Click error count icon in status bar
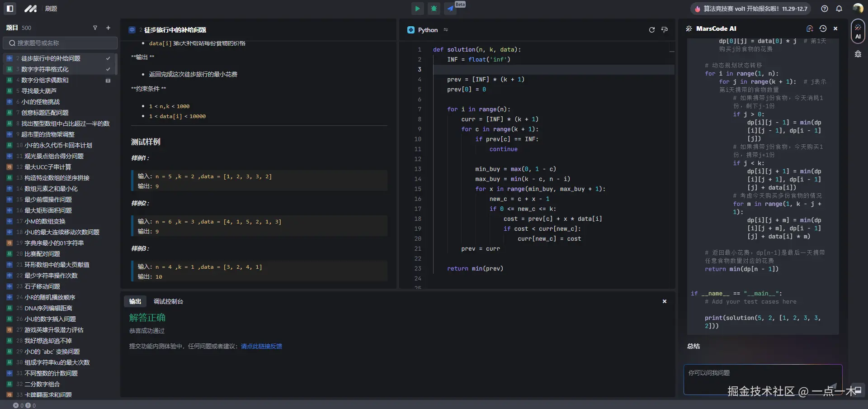 click(16, 405)
